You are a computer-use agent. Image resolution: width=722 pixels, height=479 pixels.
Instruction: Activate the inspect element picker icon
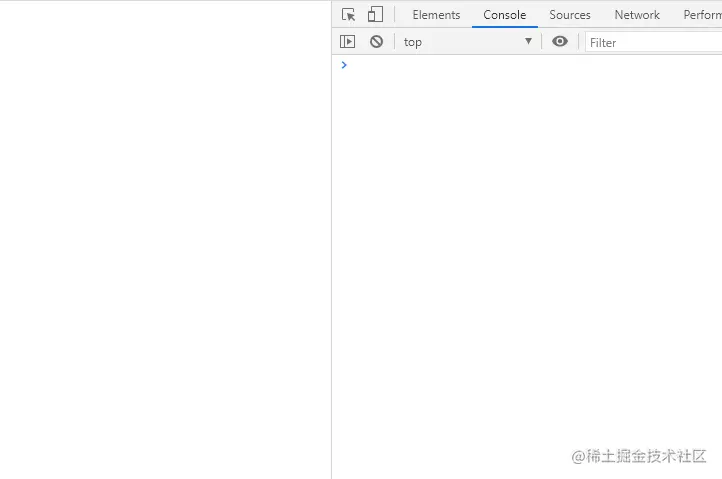click(349, 15)
